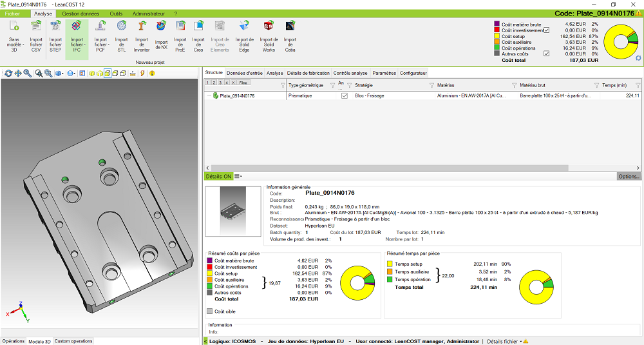
Task: Click the yellow info icon in 3D toolbar
Action: (x=152, y=74)
